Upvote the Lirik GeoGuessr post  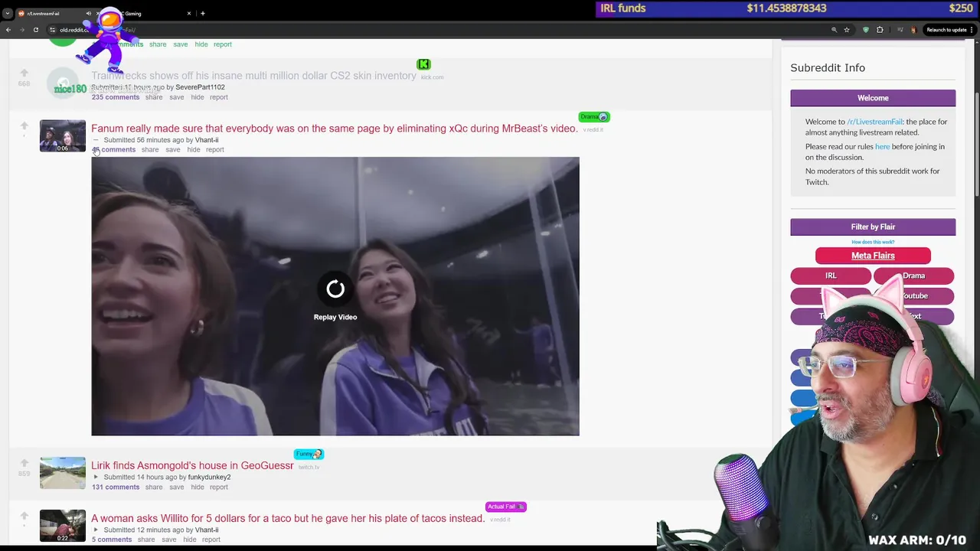pos(24,463)
